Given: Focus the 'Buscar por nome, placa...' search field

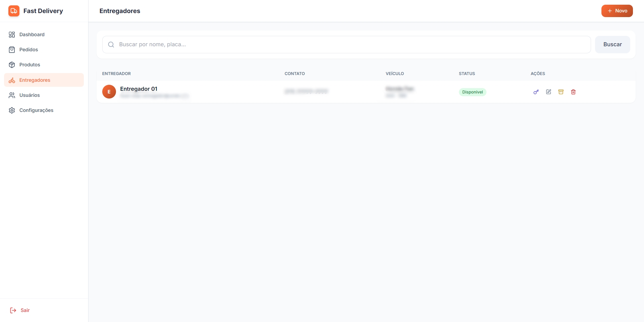Looking at the screenshot, I should (349, 45).
